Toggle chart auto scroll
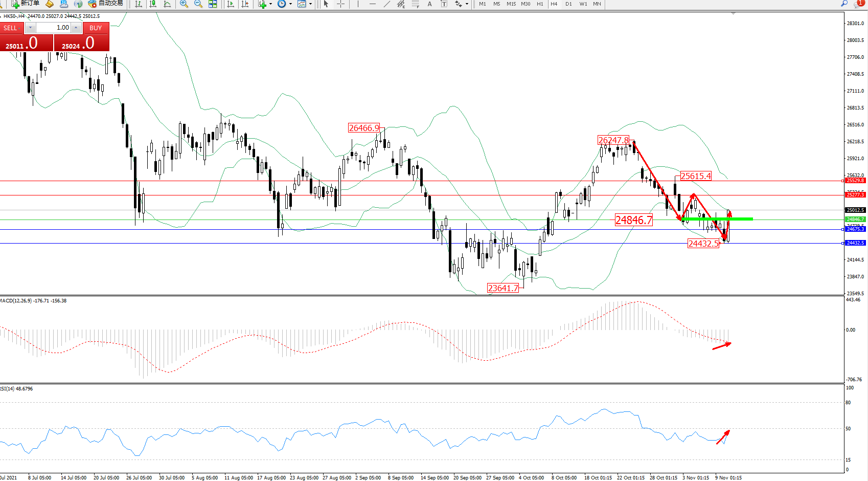 click(231, 4)
